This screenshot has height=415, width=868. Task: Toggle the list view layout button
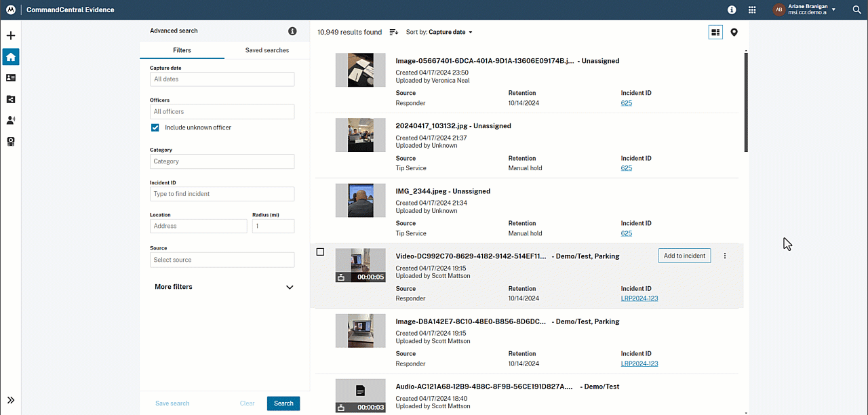[x=715, y=33]
